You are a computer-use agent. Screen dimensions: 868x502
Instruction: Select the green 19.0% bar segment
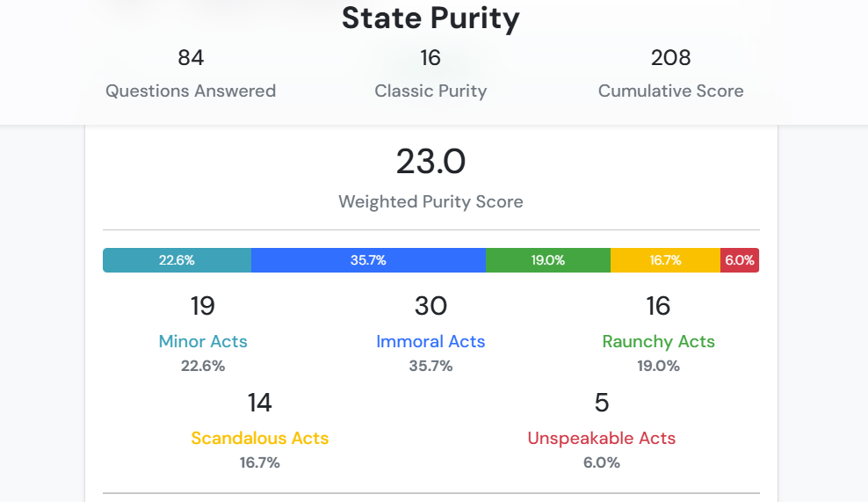click(x=547, y=260)
